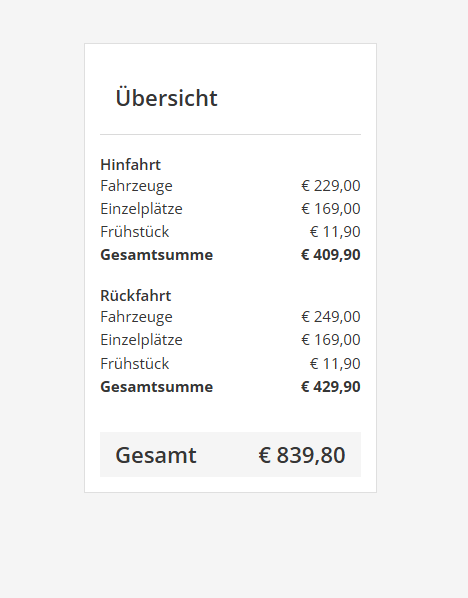Click Rückfahrt Frühstück label

pyautogui.click(x=134, y=363)
